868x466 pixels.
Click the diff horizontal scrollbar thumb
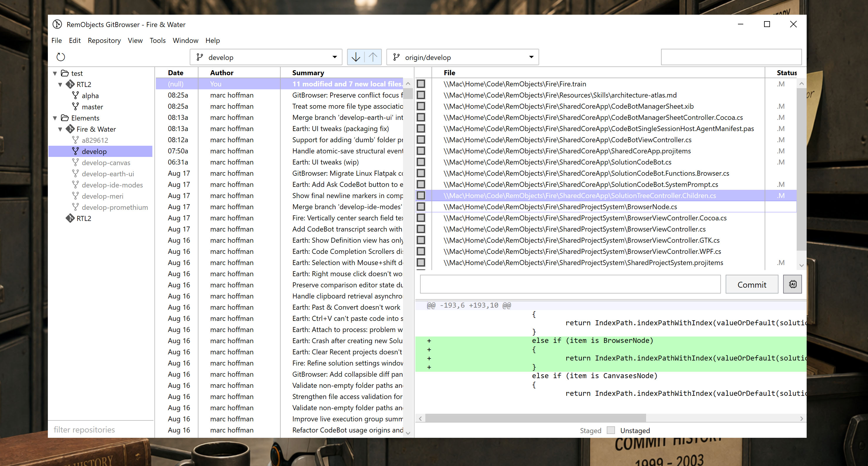535,418
